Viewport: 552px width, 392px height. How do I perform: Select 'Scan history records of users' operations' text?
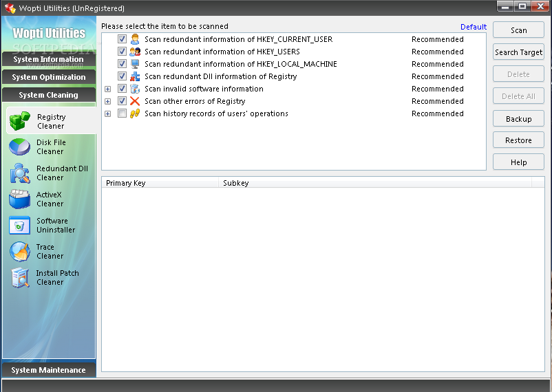coord(216,113)
